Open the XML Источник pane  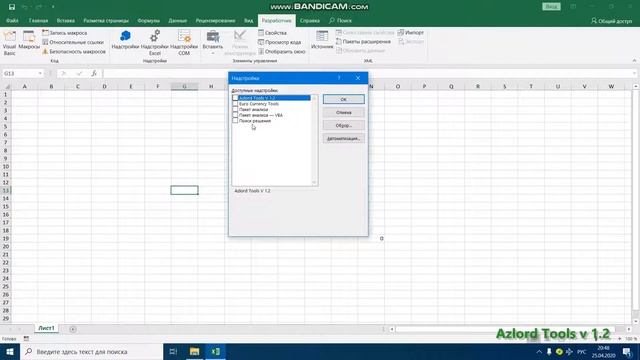coord(322,40)
